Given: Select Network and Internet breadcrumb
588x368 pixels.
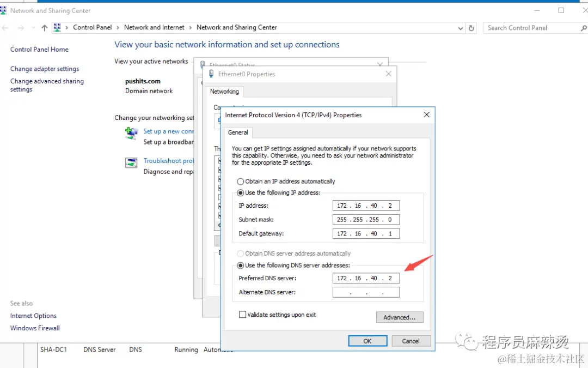Looking at the screenshot, I should tap(154, 27).
